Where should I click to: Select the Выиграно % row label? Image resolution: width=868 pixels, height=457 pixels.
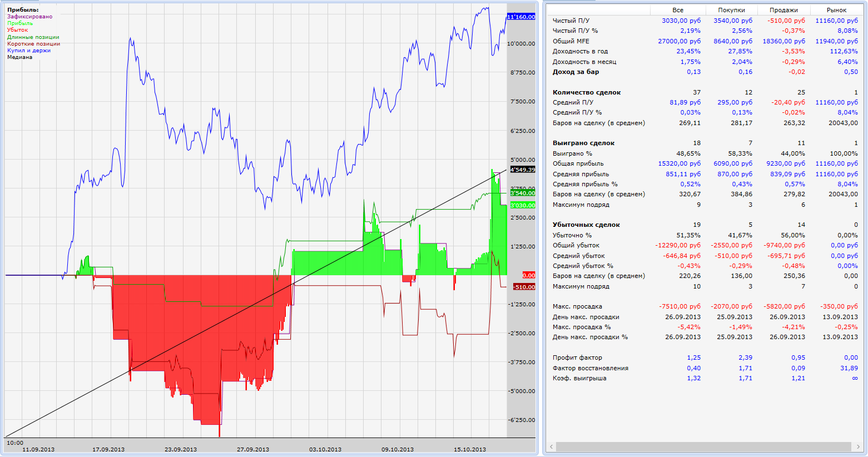pyautogui.click(x=572, y=153)
